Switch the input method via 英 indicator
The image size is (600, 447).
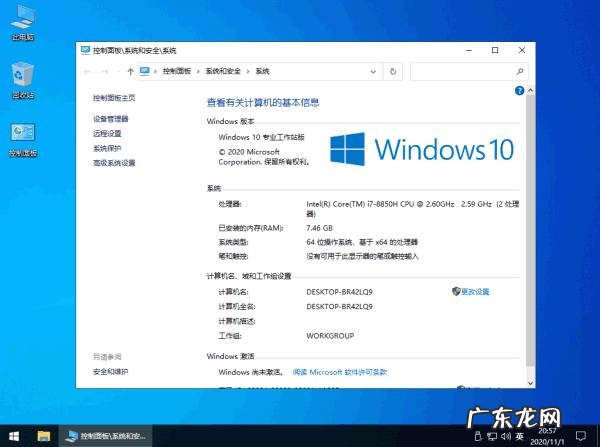[520, 436]
